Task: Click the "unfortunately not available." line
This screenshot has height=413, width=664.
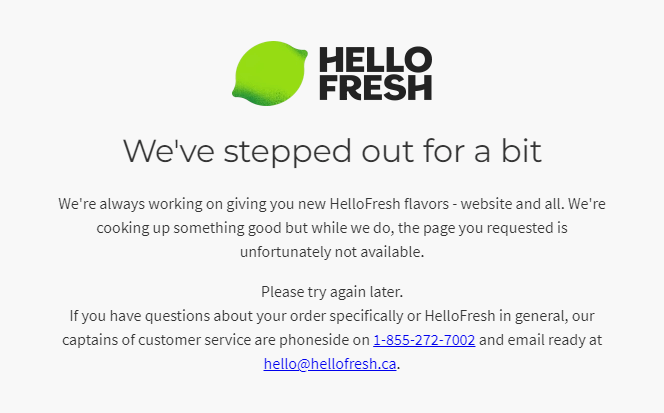Action: [x=332, y=252]
